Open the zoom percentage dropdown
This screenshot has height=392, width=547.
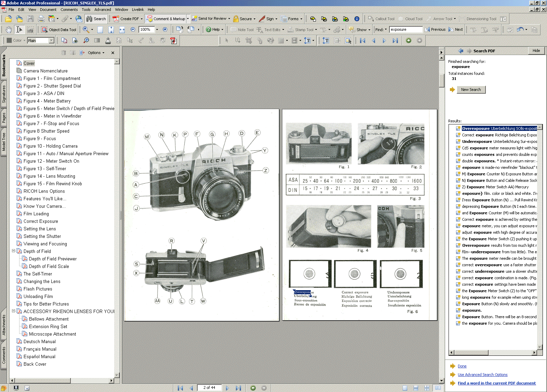point(157,30)
